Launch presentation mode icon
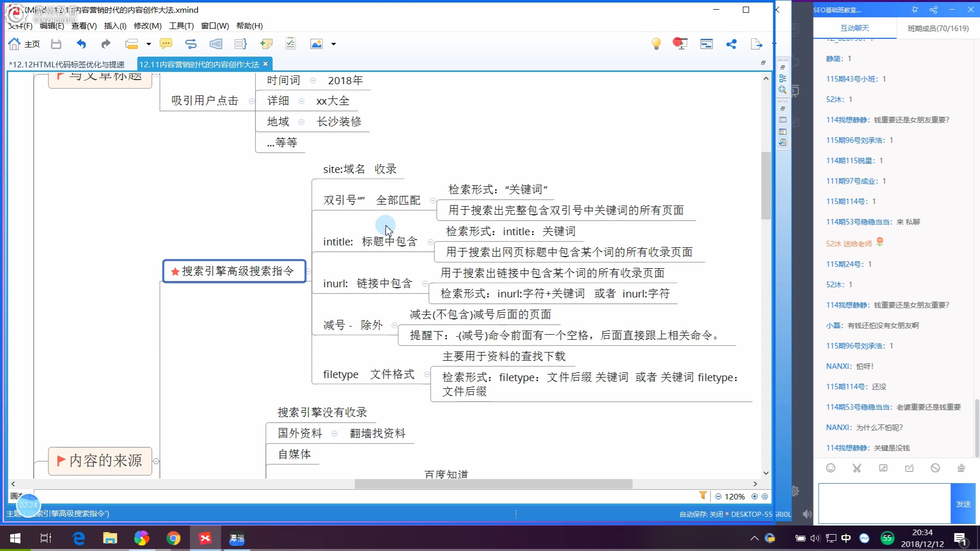The height and width of the screenshot is (551, 980). pyautogui.click(x=680, y=44)
